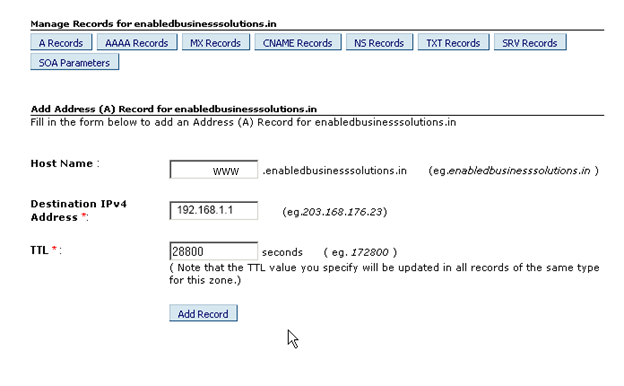
Task: Click the 'seconds' unit label
Action: (x=282, y=252)
